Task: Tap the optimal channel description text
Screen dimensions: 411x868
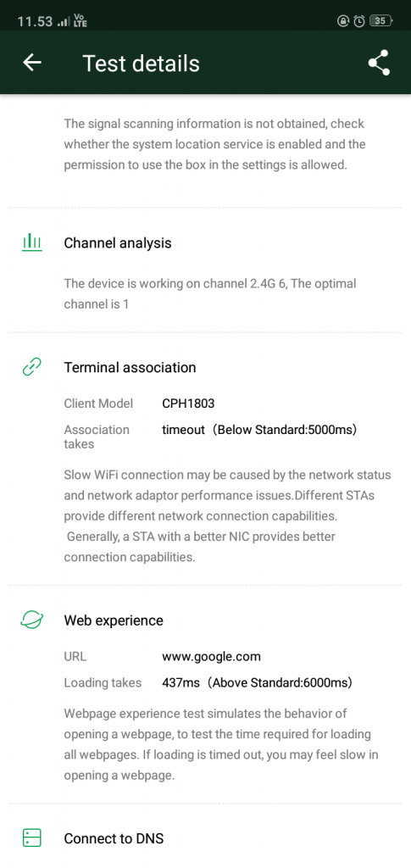Action: point(210,294)
